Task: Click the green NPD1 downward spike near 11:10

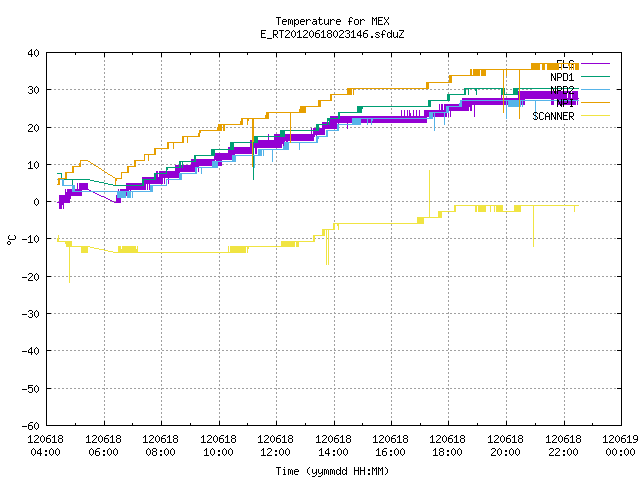Action: click(253, 159)
